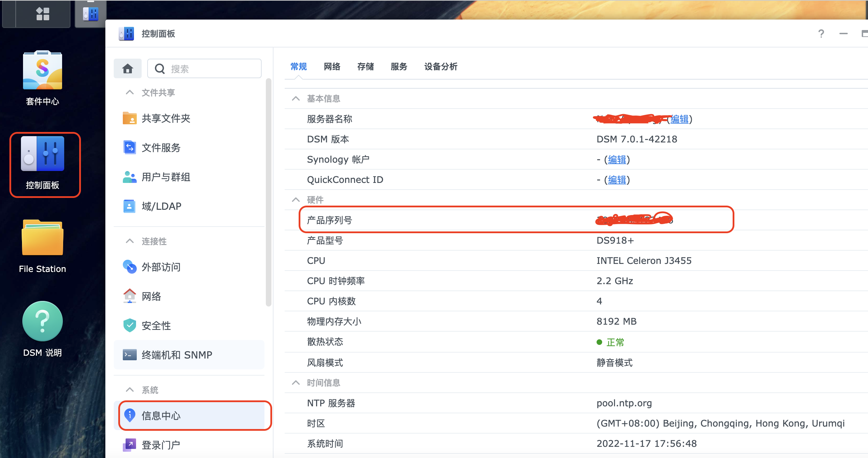
Task: Click Control Panel window title icon
Action: coord(126,34)
